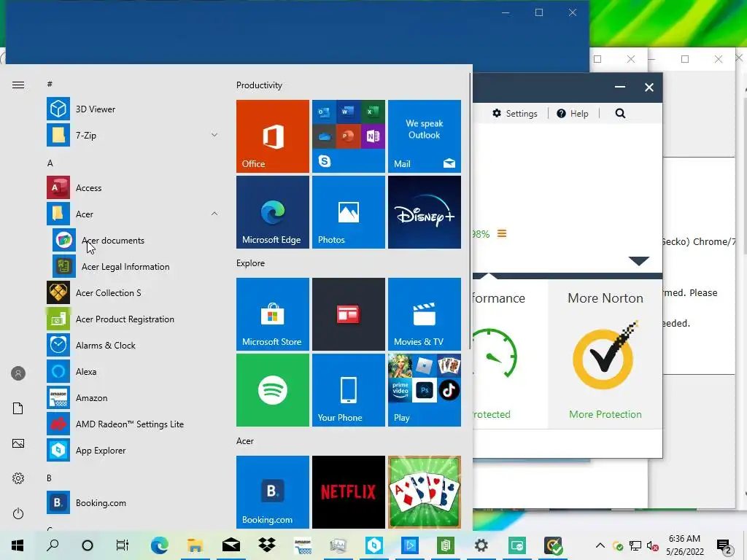This screenshot has height=560, width=747.
Task: Open the Office apps folder tile
Action: [x=349, y=136]
